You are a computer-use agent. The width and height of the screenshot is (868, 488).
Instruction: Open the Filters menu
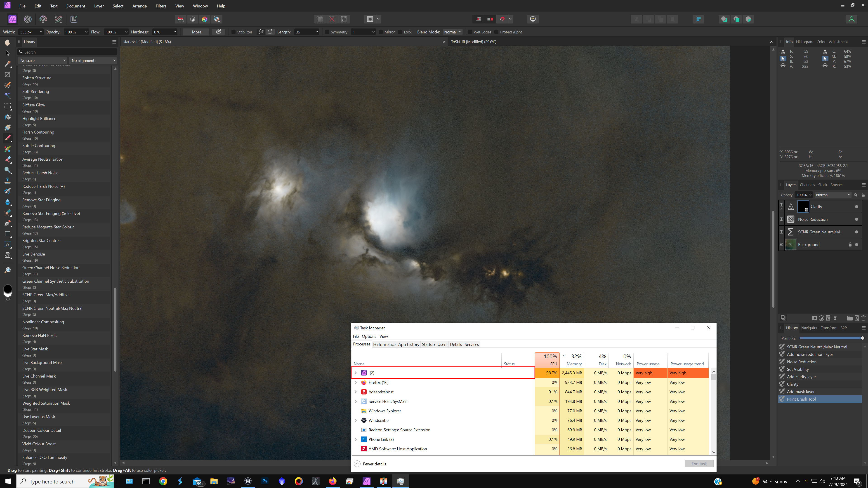[x=161, y=6]
